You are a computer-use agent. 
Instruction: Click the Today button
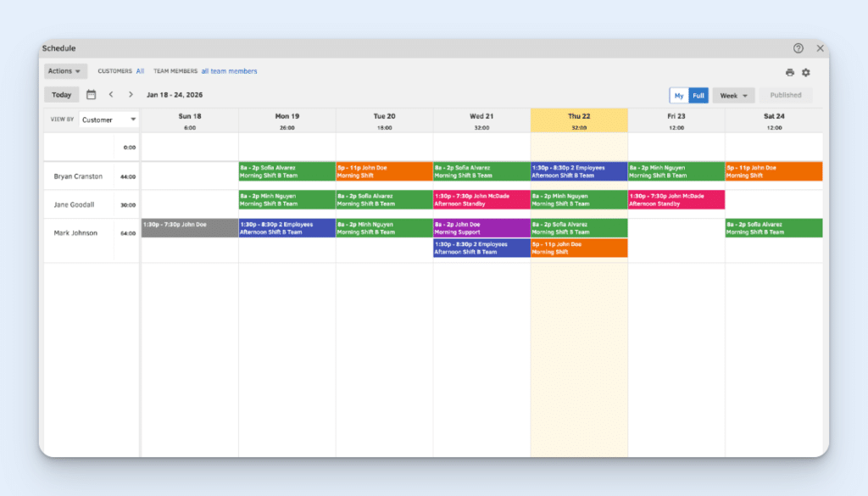tap(61, 94)
